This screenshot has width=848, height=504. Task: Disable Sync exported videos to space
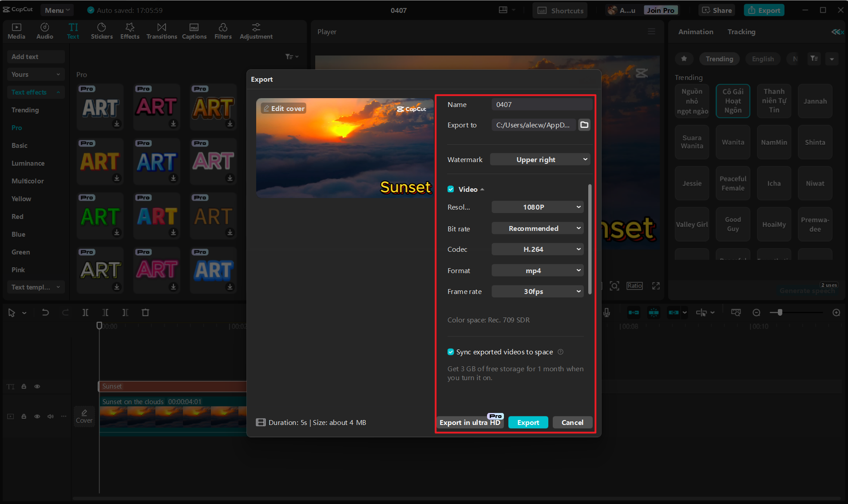[451, 352]
